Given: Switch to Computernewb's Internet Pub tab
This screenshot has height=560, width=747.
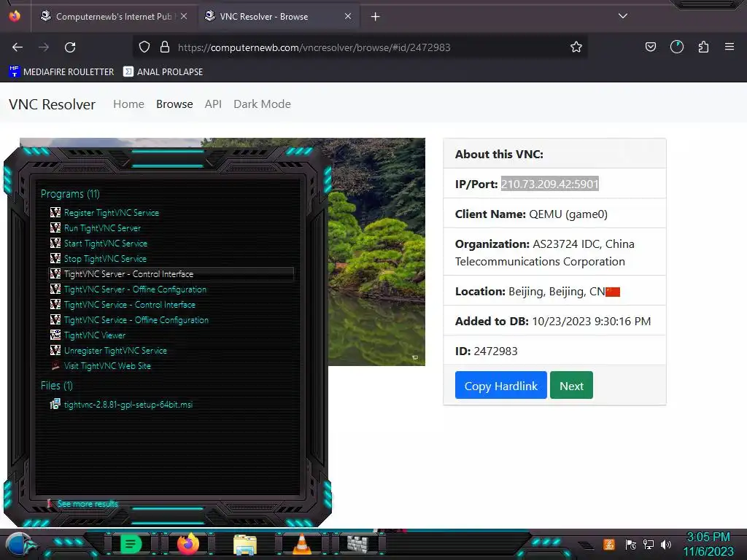Looking at the screenshot, I should click(114, 17).
